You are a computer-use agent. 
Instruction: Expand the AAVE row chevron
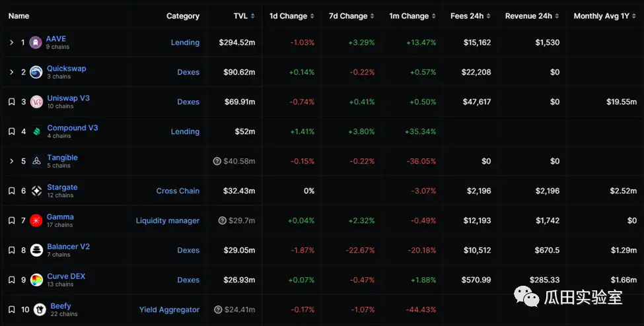[11, 42]
